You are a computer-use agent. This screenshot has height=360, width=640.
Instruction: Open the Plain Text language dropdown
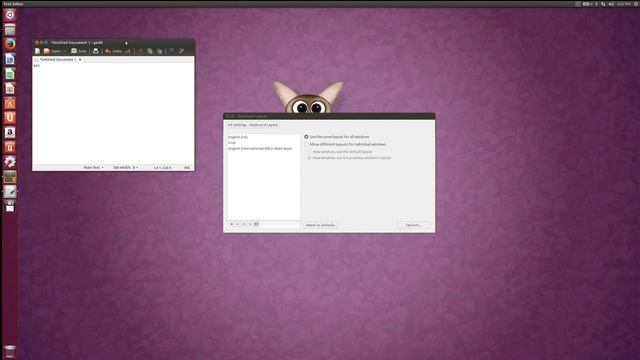coord(93,168)
